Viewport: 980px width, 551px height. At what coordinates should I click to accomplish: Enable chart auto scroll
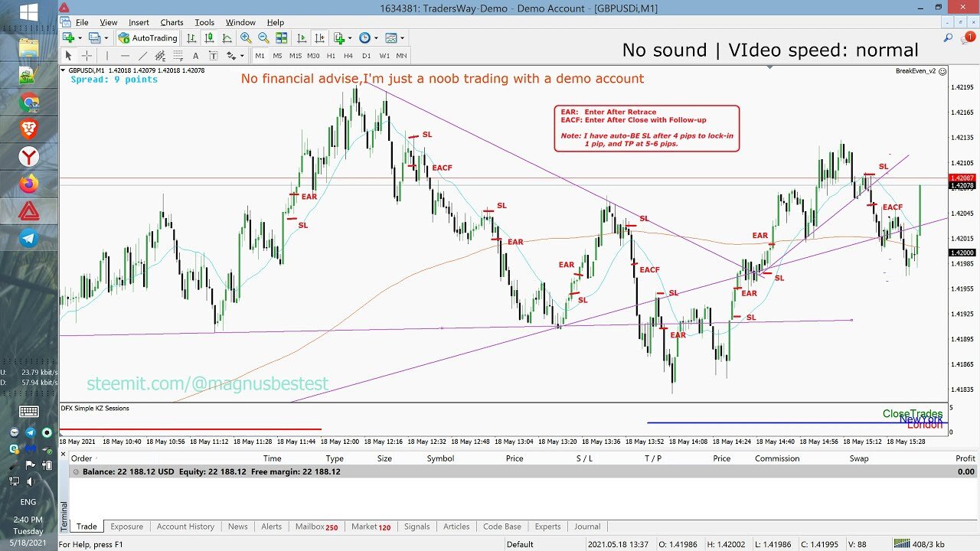(x=302, y=37)
